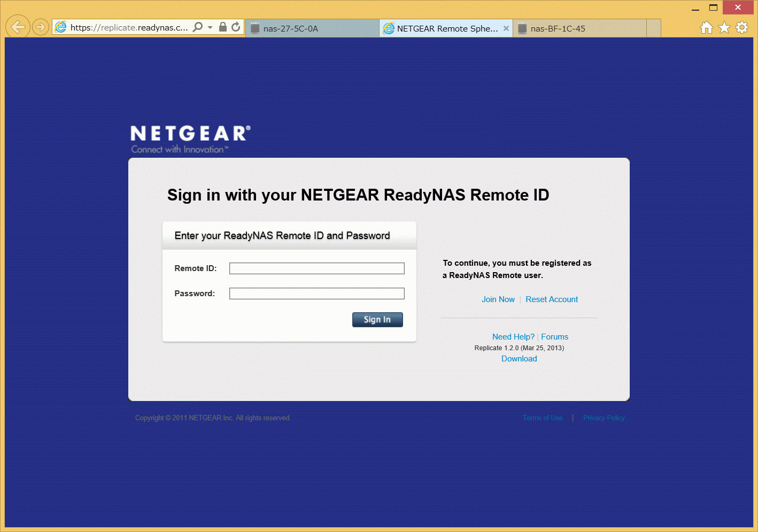Open Favorites star icon
758x532 pixels.
tap(724, 27)
